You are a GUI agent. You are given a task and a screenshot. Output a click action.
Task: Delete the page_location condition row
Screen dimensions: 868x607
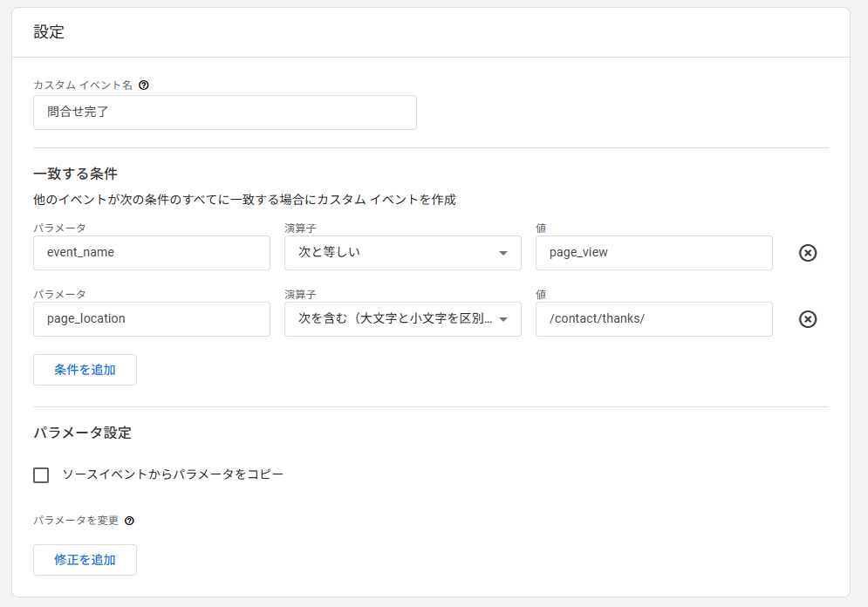click(808, 319)
